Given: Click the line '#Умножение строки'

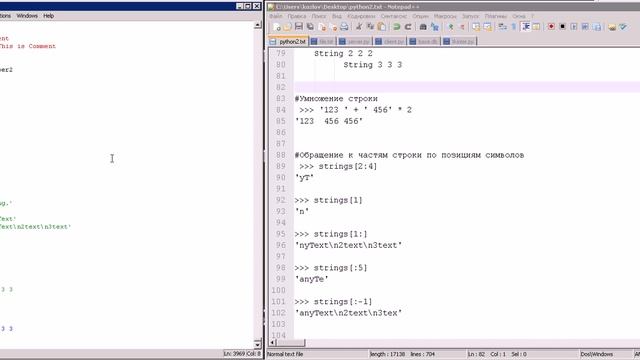Looking at the screenshot, I should 336,99.
